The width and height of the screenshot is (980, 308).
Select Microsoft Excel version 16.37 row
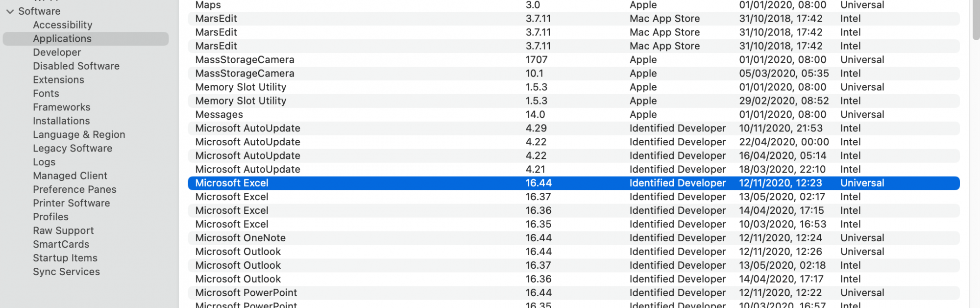pos(574,197)
